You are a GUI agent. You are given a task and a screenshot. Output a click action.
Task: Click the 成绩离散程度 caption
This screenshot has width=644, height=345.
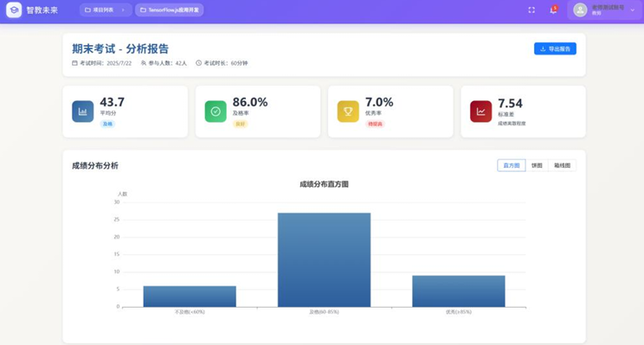[512, 124]
